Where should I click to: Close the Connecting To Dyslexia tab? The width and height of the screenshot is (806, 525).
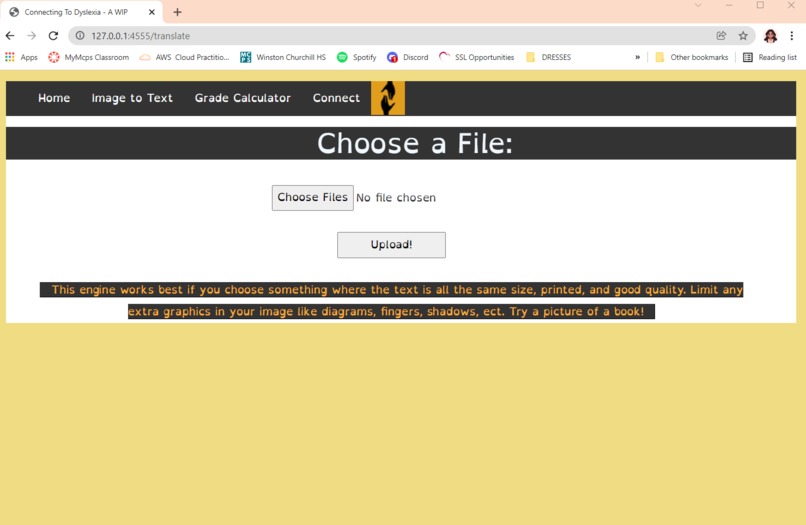[x=152, y=12]
